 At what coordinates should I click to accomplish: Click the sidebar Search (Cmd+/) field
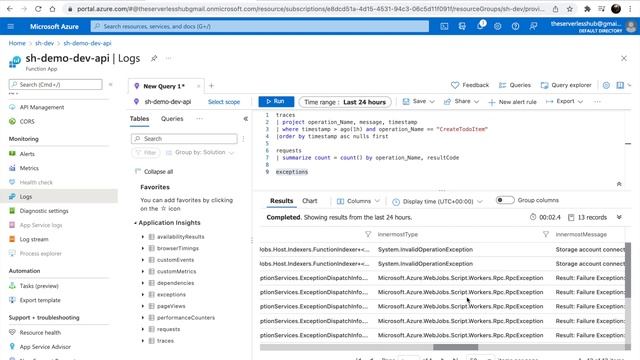[x=56, y=84]
